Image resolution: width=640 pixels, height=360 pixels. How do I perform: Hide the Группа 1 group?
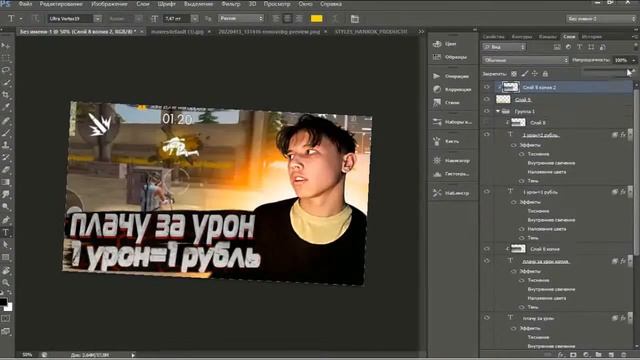click(x=487, y=111)
